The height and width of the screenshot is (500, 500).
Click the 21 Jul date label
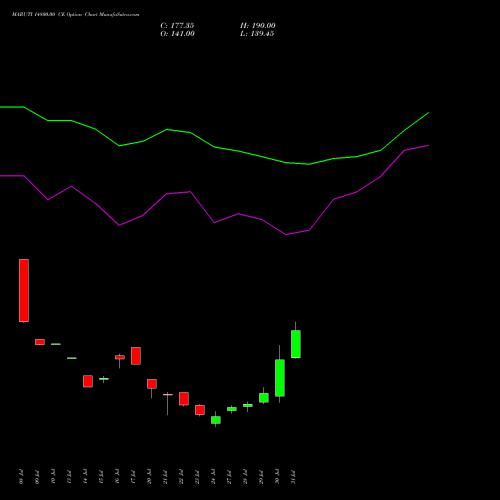[x=165, y=477]
